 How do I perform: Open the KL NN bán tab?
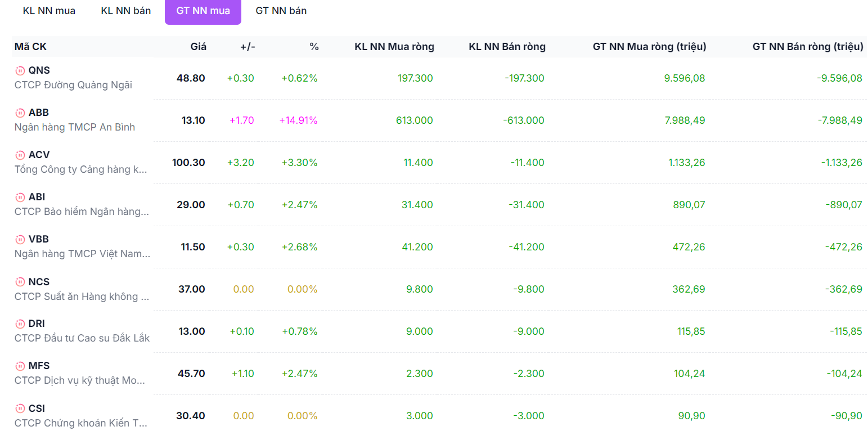point(126,11)
